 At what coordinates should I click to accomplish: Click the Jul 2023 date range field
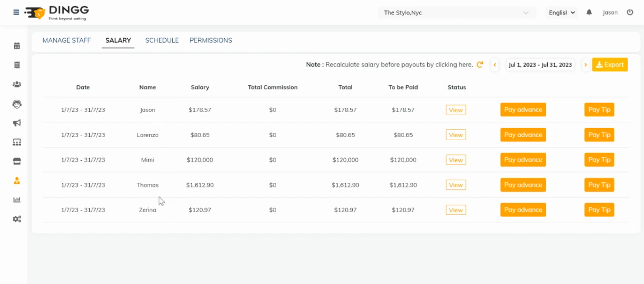tap(540, 65)
